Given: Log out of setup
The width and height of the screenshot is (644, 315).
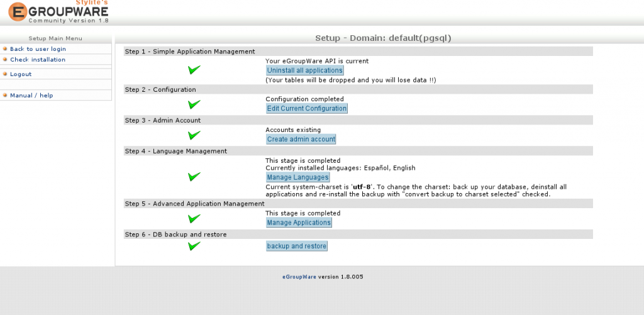Looking at the screenshot, I should tap(21, 74).
